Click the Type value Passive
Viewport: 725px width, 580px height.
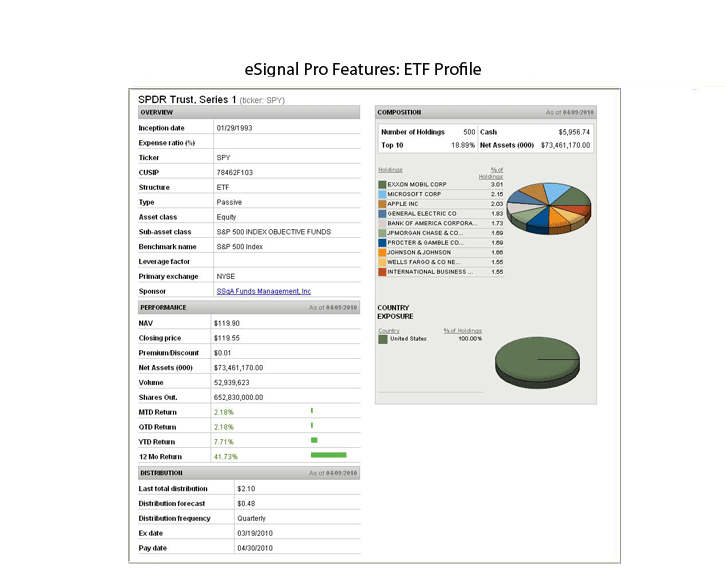[229, 202]
